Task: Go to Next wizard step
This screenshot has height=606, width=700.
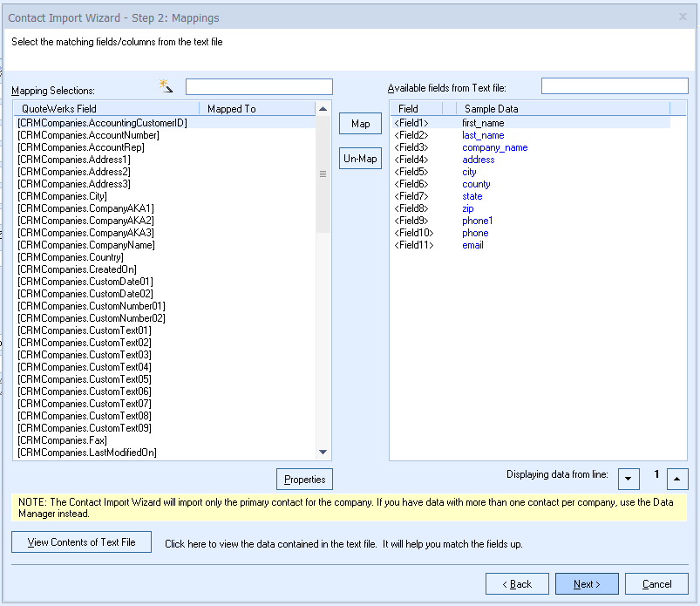Action: pyautogui.click(x=587, y=584)
